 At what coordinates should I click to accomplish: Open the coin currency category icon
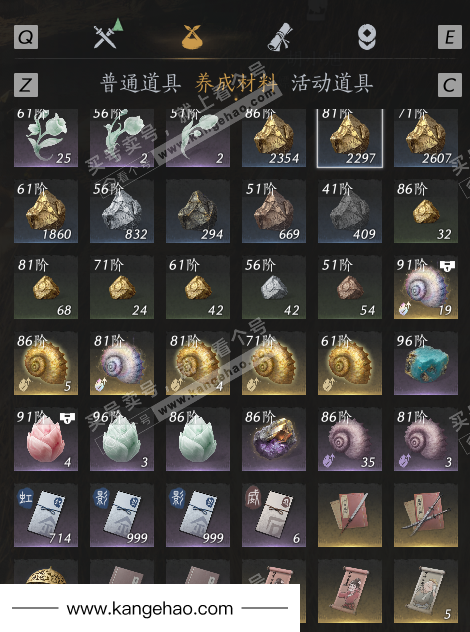(367, 37)
